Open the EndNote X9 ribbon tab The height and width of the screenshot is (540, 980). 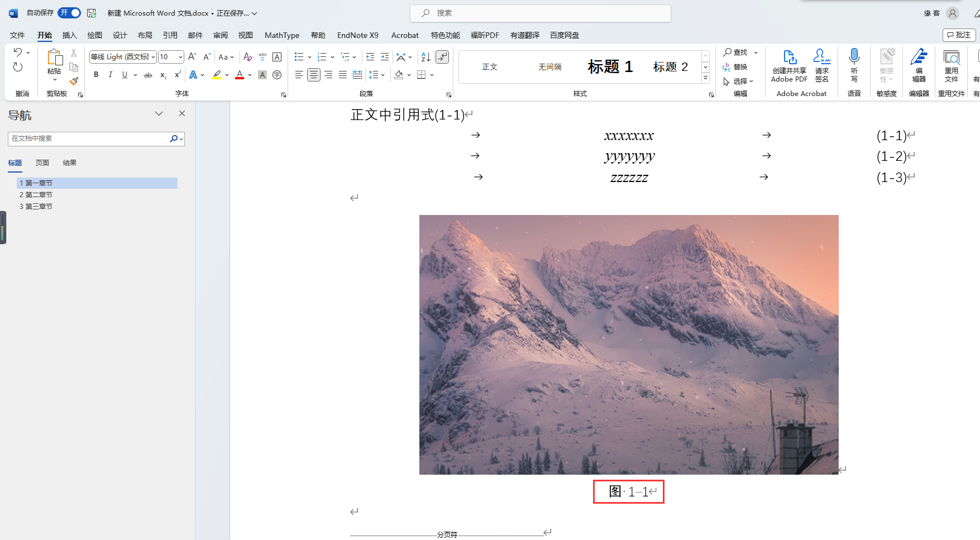(x=358, y=35)
